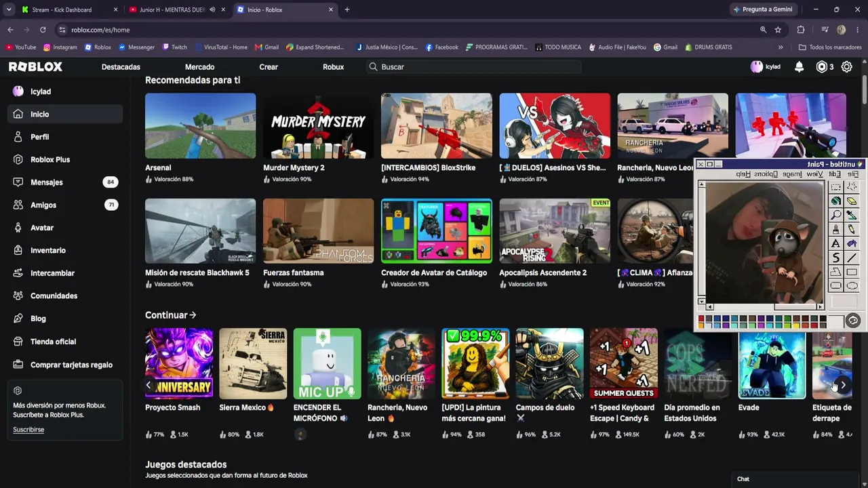The height and width of the screenshot is (488, 868).
Task: Open the Crear page
Action: point(269,66)
